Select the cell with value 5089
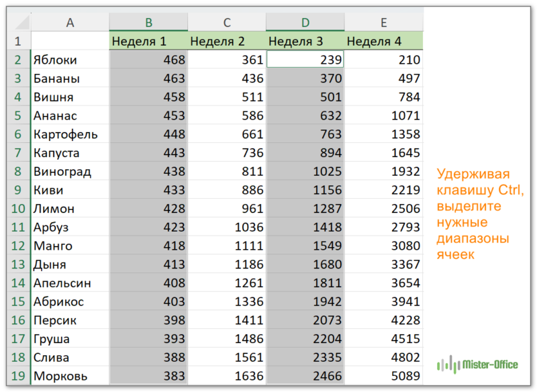Viewport: 537px width, 392px height. (x=383, y=376)
